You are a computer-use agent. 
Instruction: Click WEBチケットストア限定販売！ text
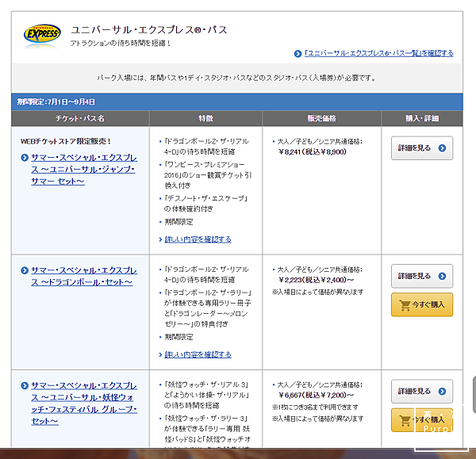66,141
